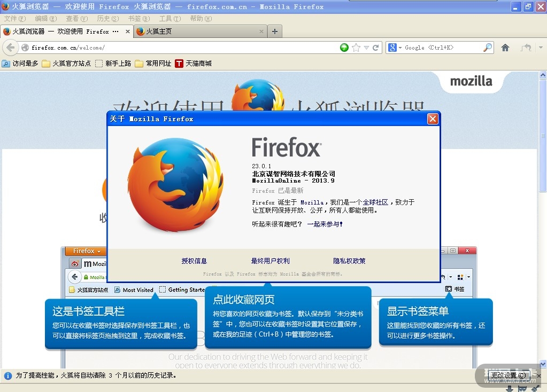547x392 pixels.
Task: Open the 帮助 menu
Action: (x=201, y=19)
